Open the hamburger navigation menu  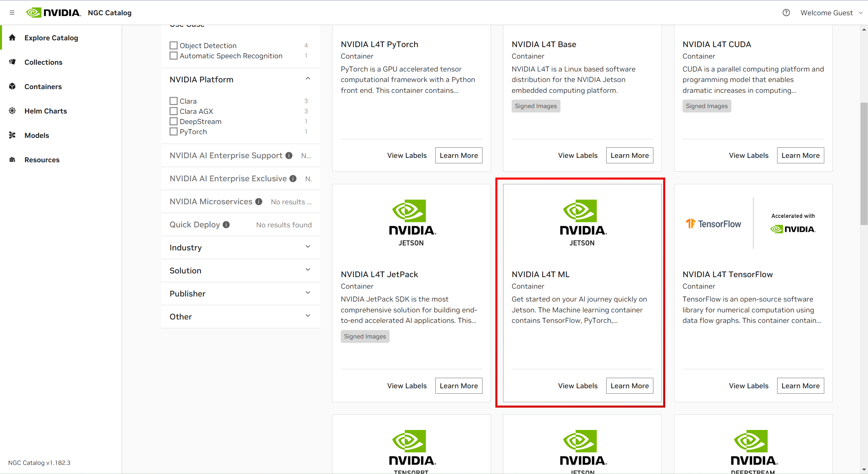(x=12, y=13)
